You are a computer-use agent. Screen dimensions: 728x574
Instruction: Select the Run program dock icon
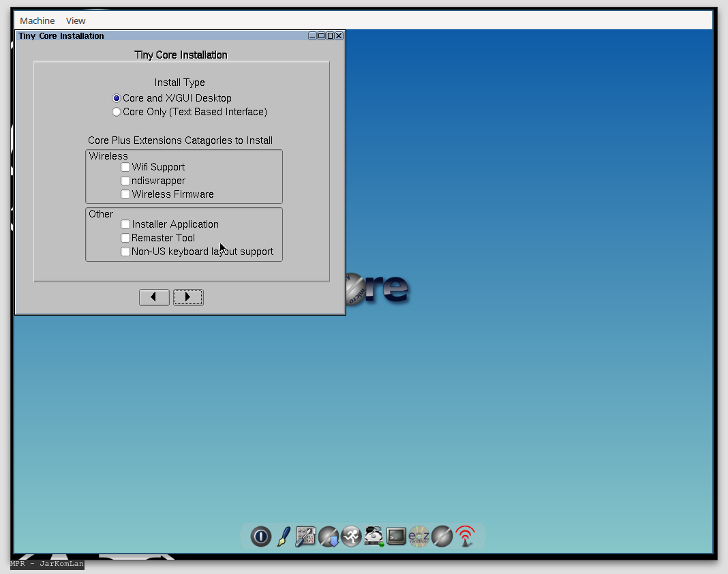350,537
